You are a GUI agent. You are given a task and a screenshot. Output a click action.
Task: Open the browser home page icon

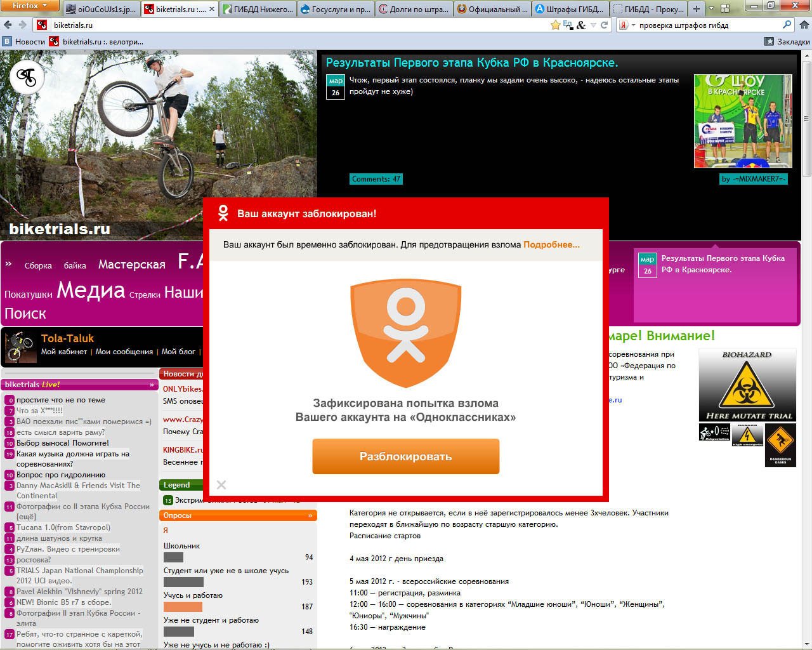[x=804, y=25]
